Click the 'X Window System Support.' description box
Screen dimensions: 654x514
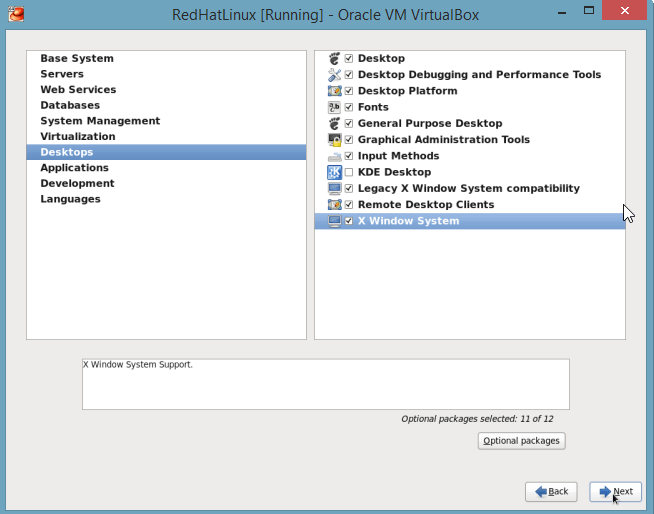pyautogui.click(x=326, y=384)
